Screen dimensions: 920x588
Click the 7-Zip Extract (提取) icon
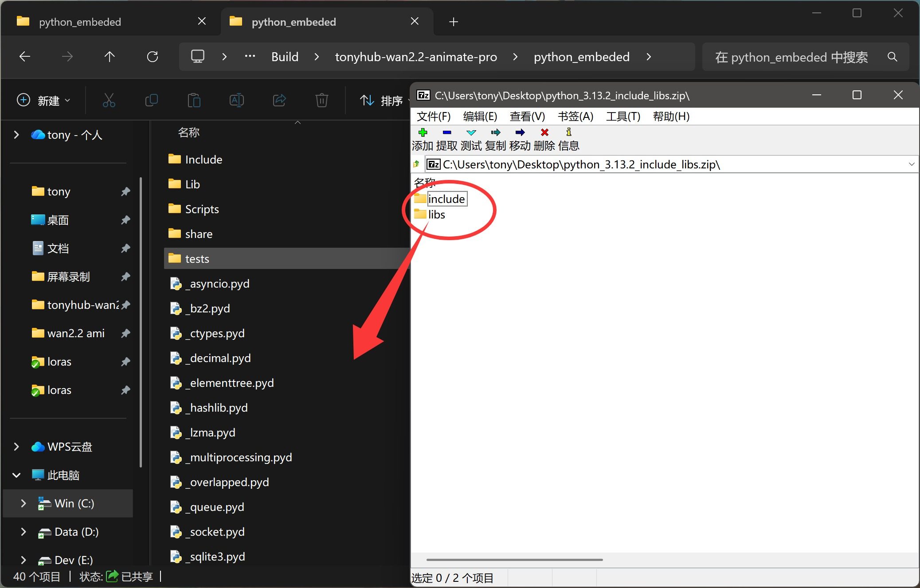[x=446, y=132]
